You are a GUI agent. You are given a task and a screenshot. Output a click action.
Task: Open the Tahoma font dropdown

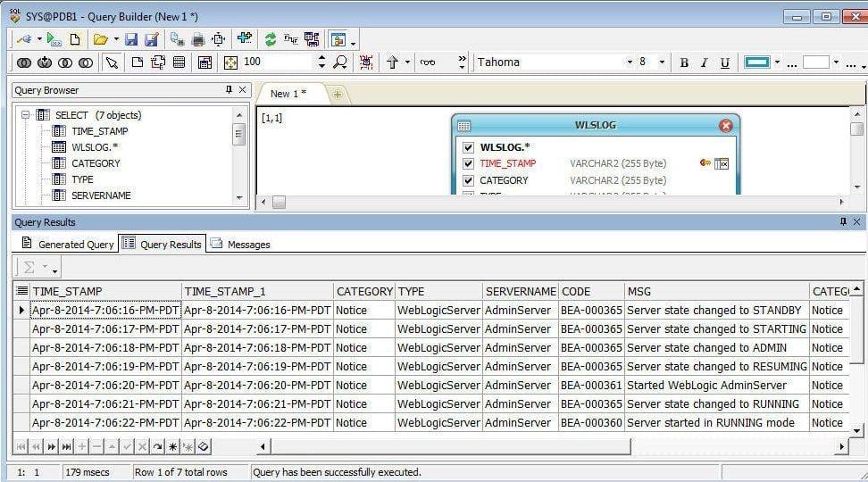630,62
